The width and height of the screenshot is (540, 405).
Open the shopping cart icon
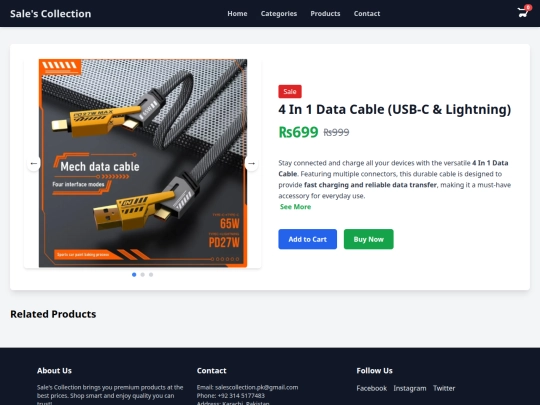coord(523,13)
